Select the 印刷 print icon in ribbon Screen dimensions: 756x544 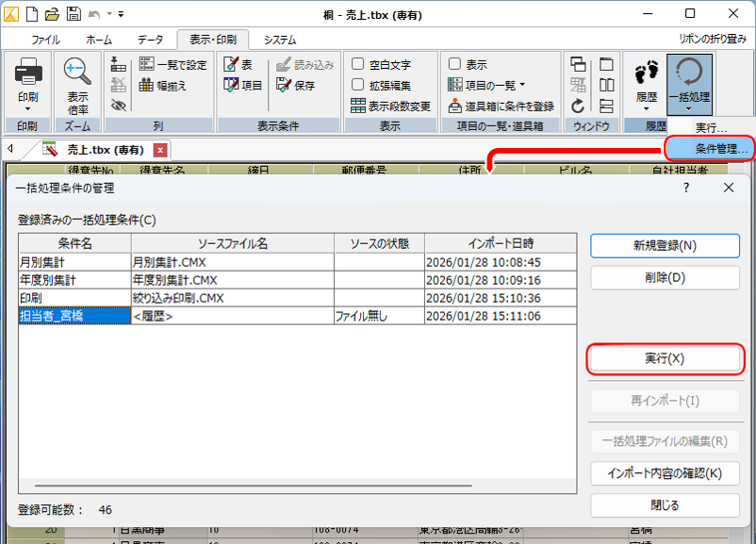point(27,71)
